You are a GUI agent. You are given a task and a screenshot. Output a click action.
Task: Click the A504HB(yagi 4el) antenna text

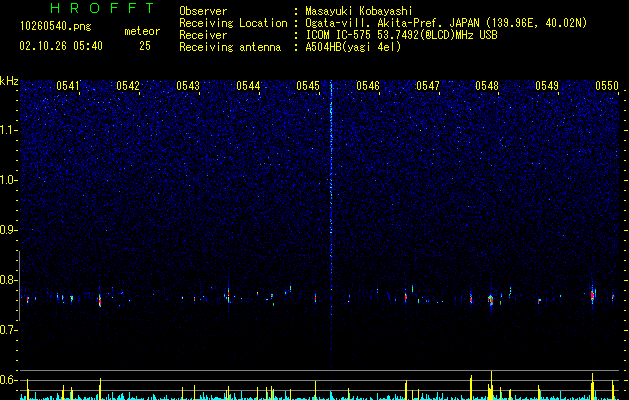point(353,47)
